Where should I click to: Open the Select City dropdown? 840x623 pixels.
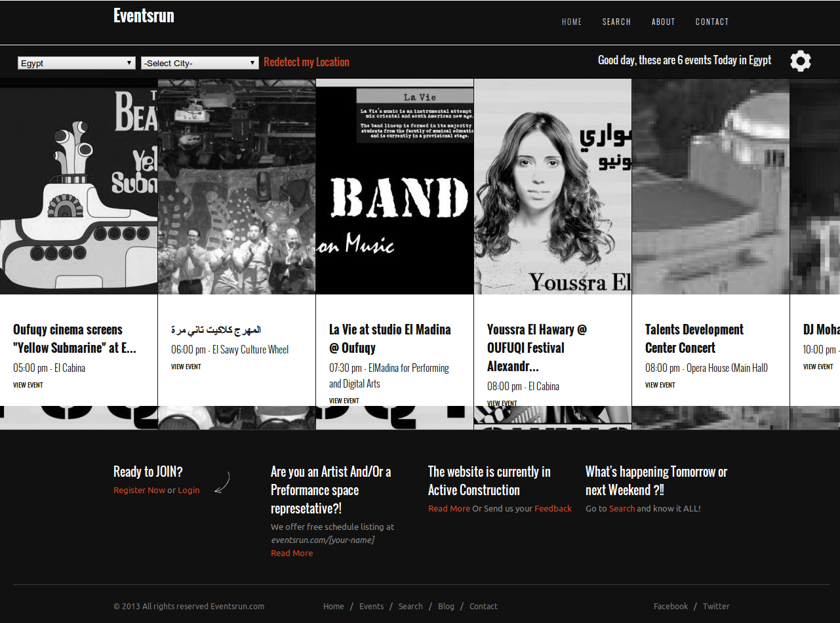[x=200, y=63]
